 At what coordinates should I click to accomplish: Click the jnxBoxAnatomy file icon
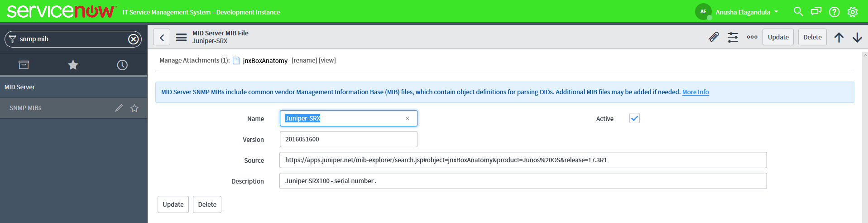click(x=236, y=60)
